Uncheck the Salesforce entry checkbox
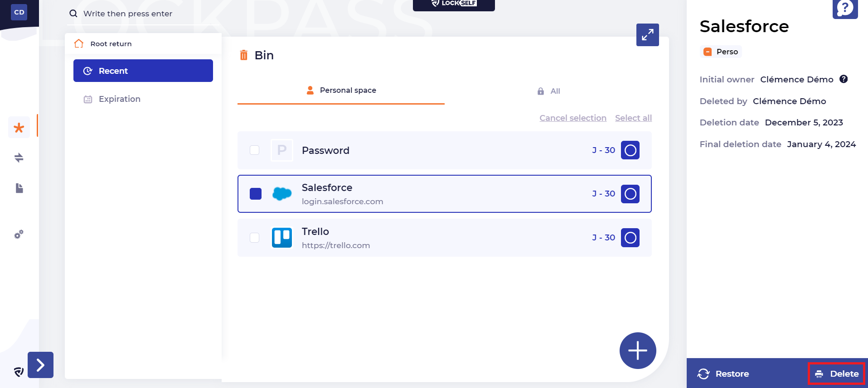The height and width of the screenshot is (388, 868). click(256, 194)
